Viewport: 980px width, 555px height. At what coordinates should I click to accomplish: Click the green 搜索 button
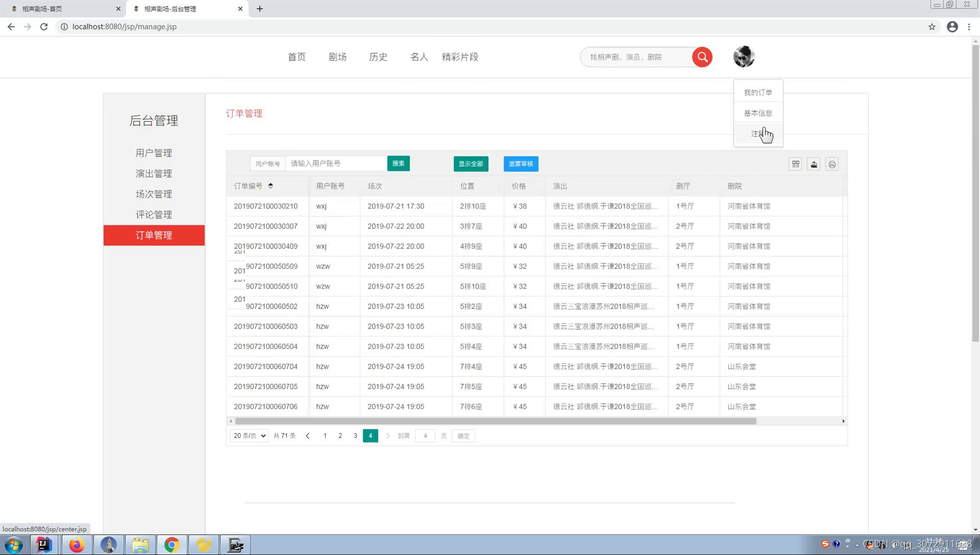398,163
